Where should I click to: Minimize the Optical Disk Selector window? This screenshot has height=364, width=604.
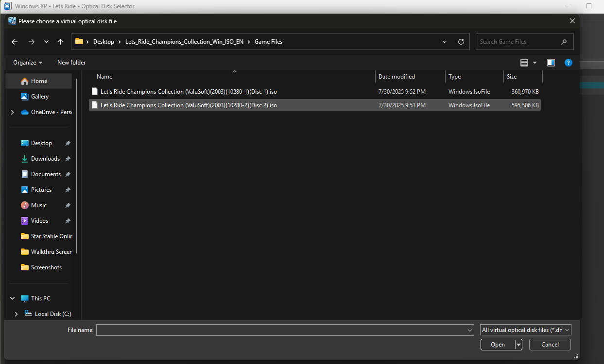click(x=567, y=6)
